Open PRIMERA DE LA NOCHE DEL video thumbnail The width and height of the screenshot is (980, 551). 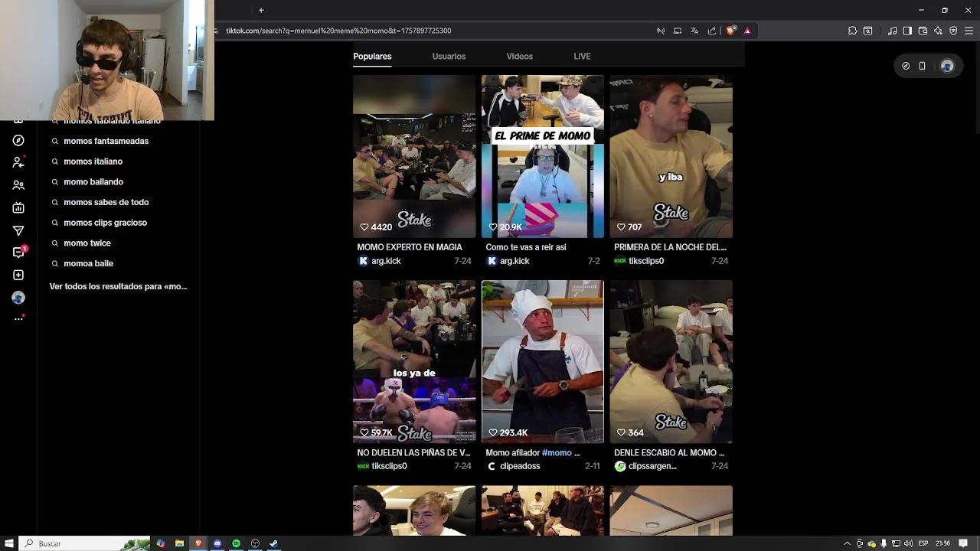[x=671, y=156]
